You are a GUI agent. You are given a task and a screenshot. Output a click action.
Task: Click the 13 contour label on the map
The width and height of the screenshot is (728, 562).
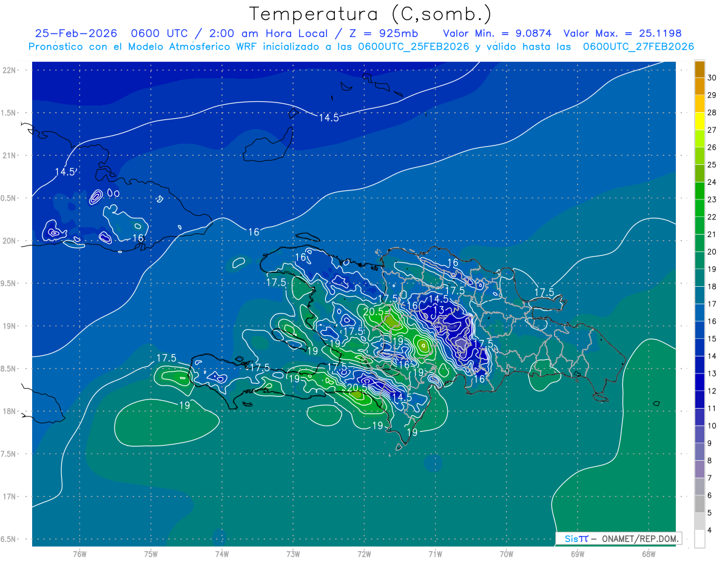click(x=439, y=310)
